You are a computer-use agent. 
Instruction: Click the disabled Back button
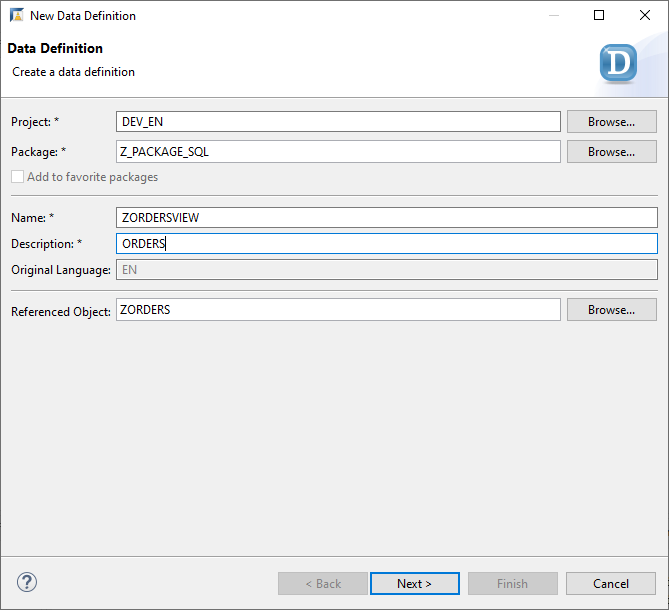[x=323, y=583]
